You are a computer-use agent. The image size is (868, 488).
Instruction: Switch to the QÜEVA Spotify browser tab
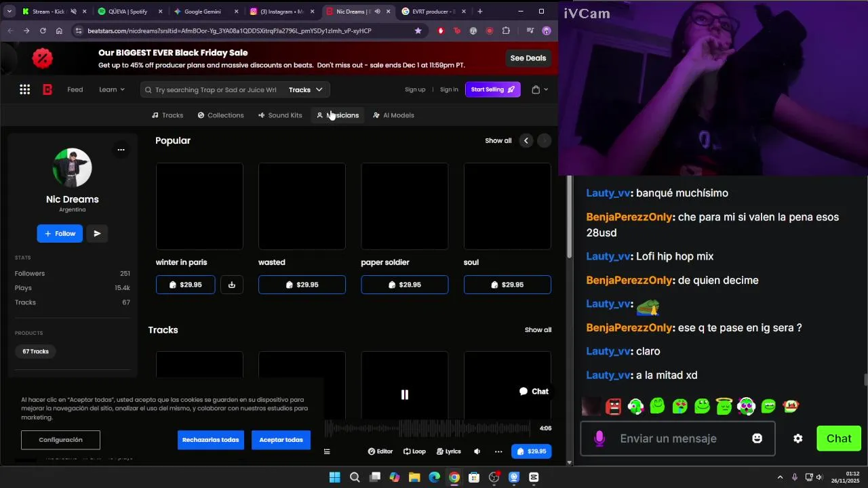[128, 12]
